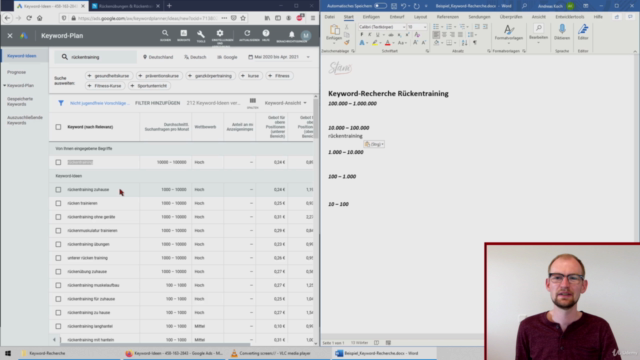
Task: Switch to the Referenzen ribbon tab
Action: click(x=448, y=17)
